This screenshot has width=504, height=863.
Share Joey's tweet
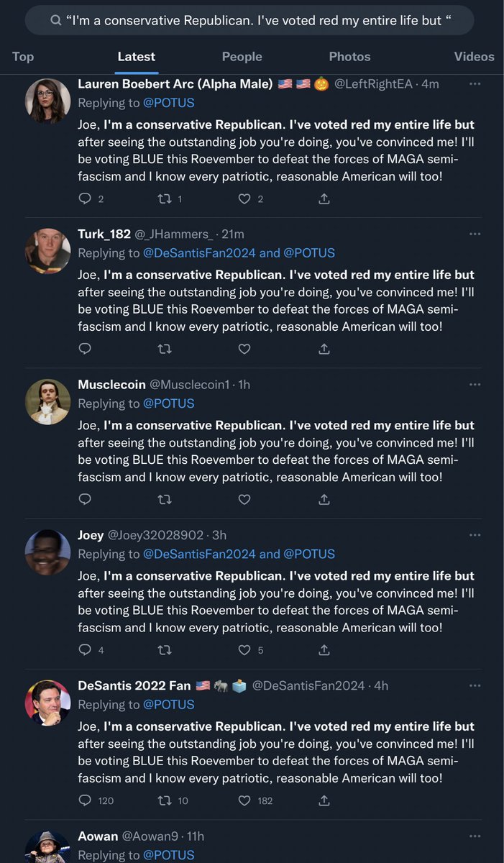(x=324, y=650)
